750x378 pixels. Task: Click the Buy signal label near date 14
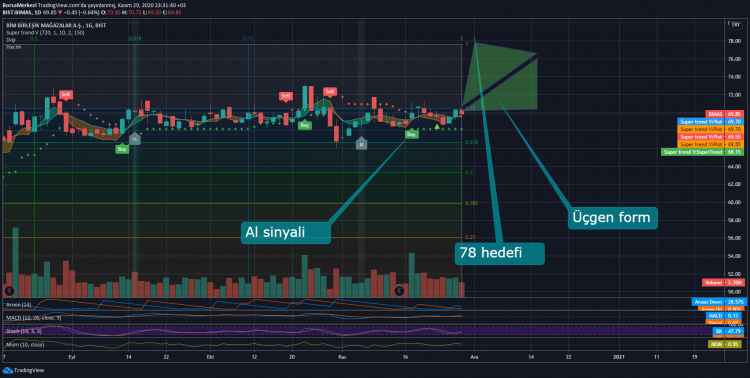coord(122,149)
